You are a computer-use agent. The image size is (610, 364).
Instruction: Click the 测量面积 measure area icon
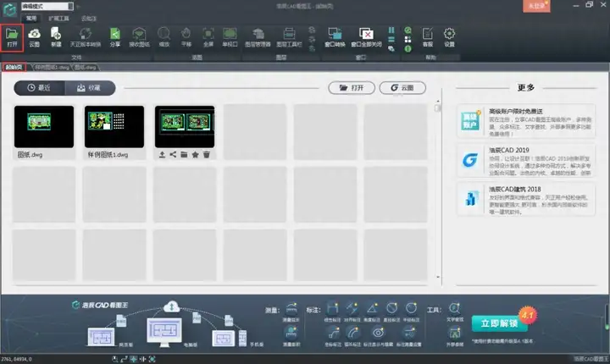[x=291, y=336]
